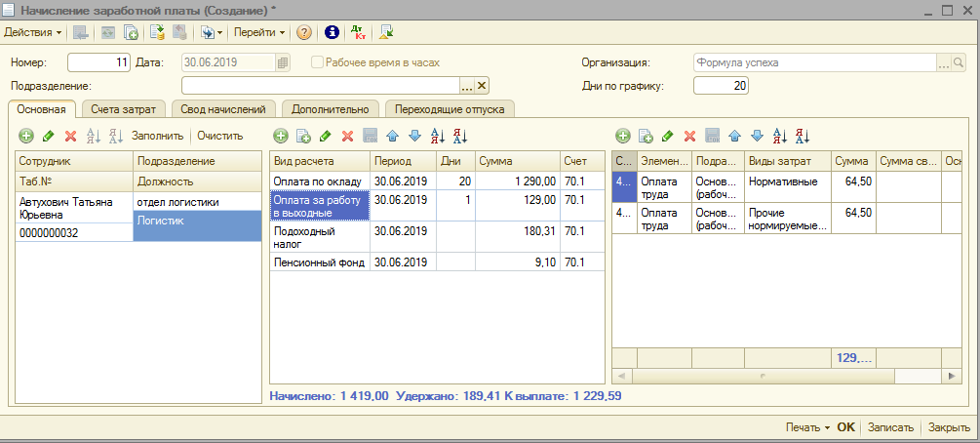Click the Заполнить button
980x443 pixels.
[157, 136]
